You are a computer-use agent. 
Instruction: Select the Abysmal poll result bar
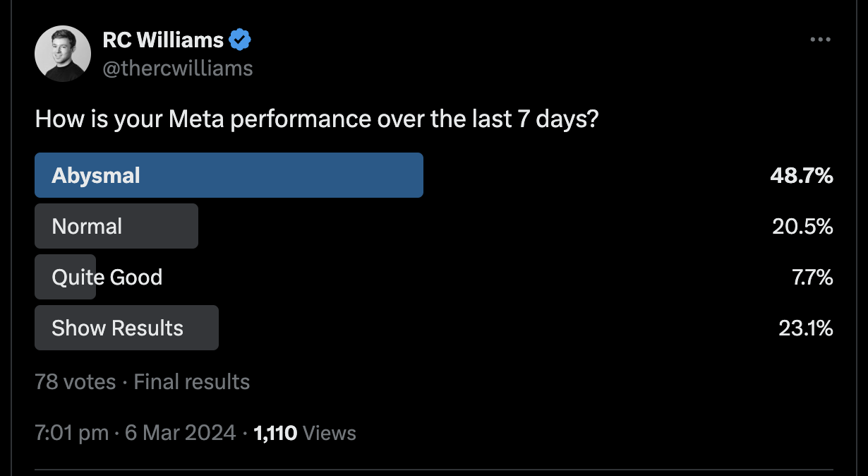[x=229, y=175]
